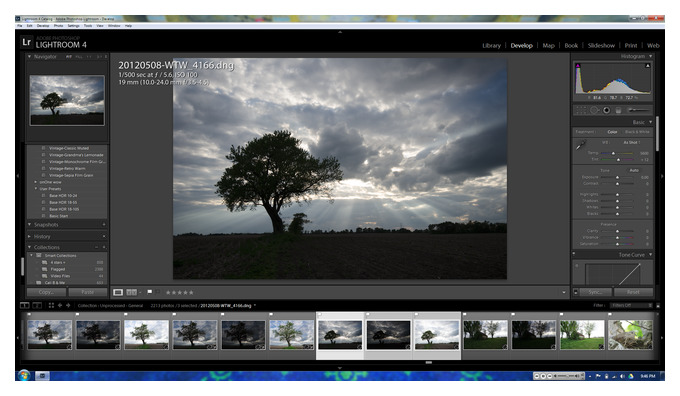Collapse the Navigator panel
Screen dimensions: 680x396
[29, 57]
